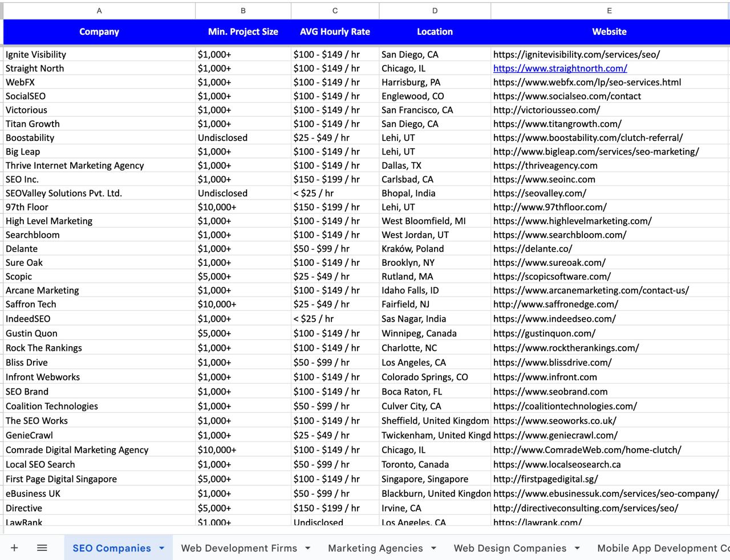This screenshot has width=730, height=560.
Task: Click the Min. Project Size header cell
Action: (243, 32)
